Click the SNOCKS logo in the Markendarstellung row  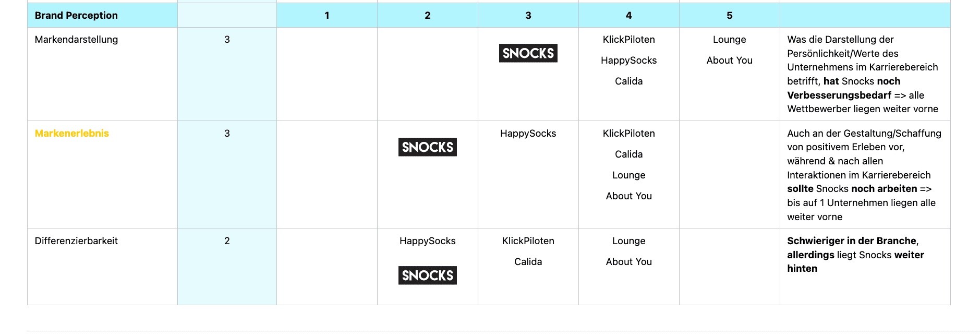click(528, 53)
